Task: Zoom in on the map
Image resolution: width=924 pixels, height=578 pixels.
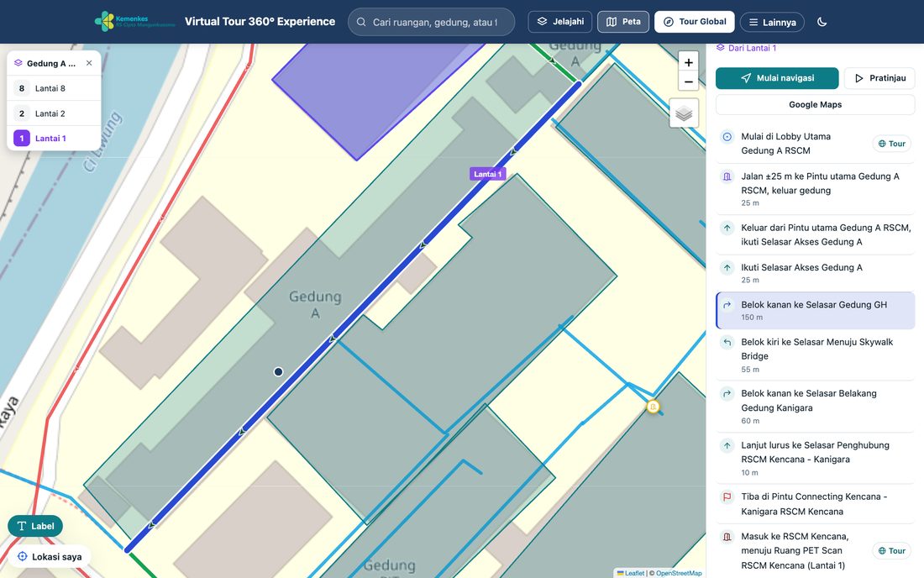Action: [688, 62]
